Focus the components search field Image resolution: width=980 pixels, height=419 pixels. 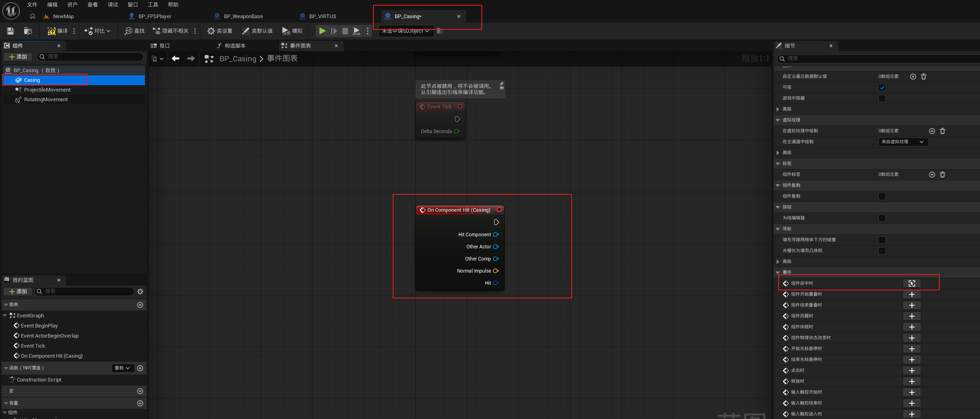[91, 57]
